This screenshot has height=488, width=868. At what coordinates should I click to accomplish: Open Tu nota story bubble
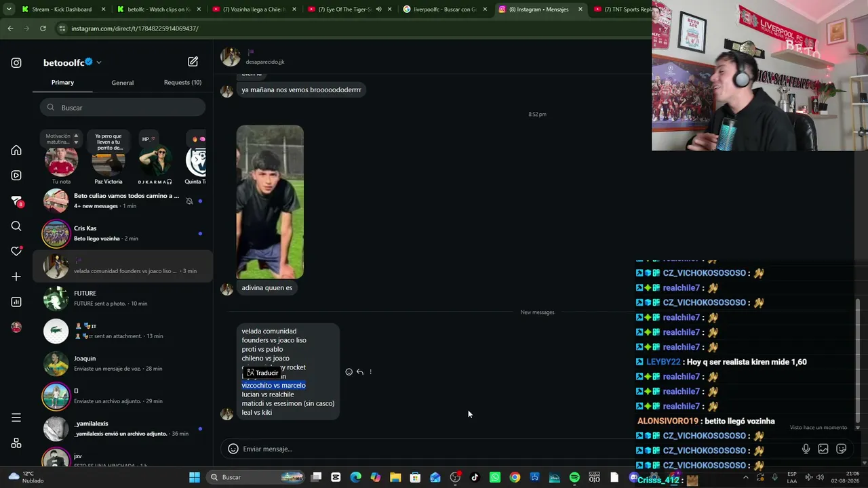[61, 162]
